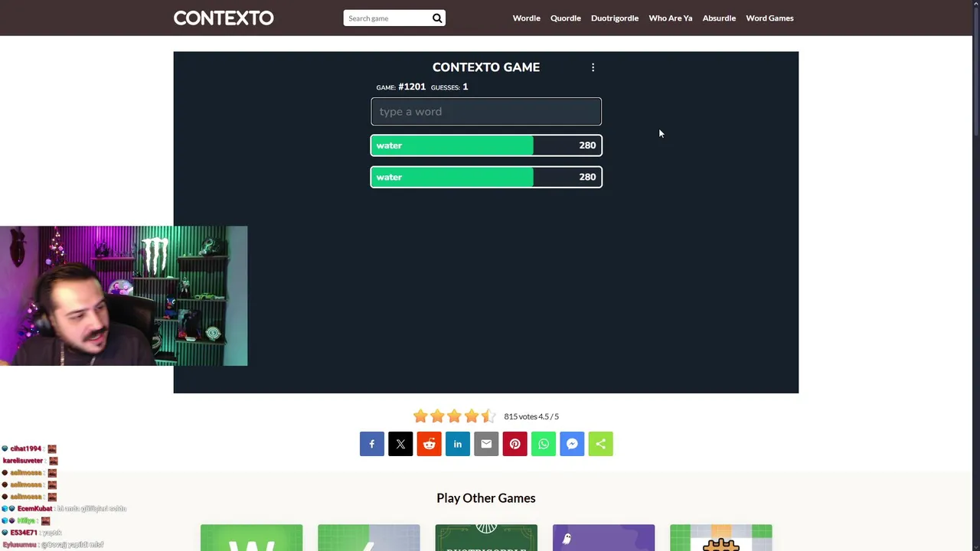
Task: Share on Reddit
Action: (x=429, y=444)
